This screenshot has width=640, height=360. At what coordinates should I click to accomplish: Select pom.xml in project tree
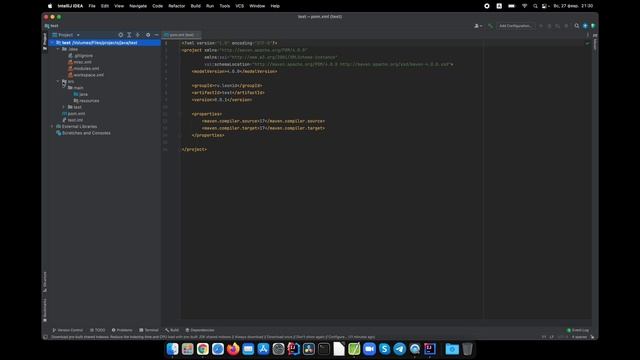click(73, 113)
